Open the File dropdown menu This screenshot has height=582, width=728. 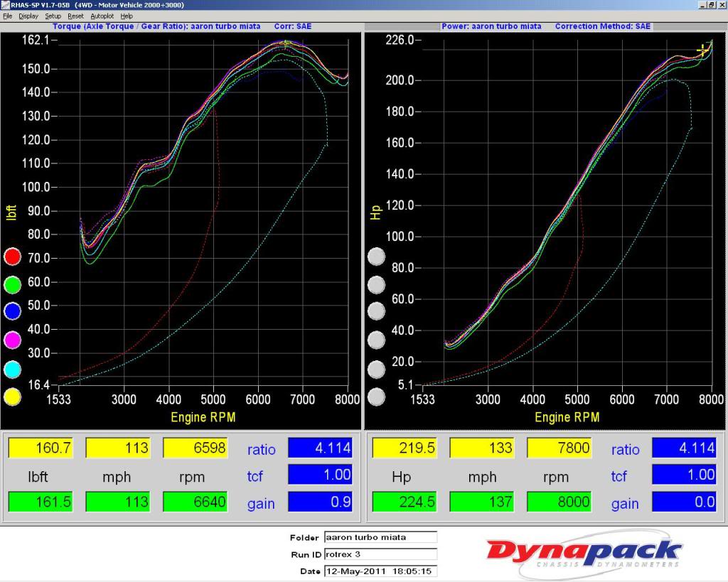click(x=9, y=15)
